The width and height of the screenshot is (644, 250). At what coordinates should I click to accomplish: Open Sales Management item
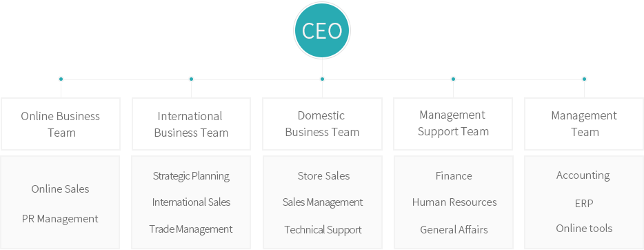coord(323,202)
